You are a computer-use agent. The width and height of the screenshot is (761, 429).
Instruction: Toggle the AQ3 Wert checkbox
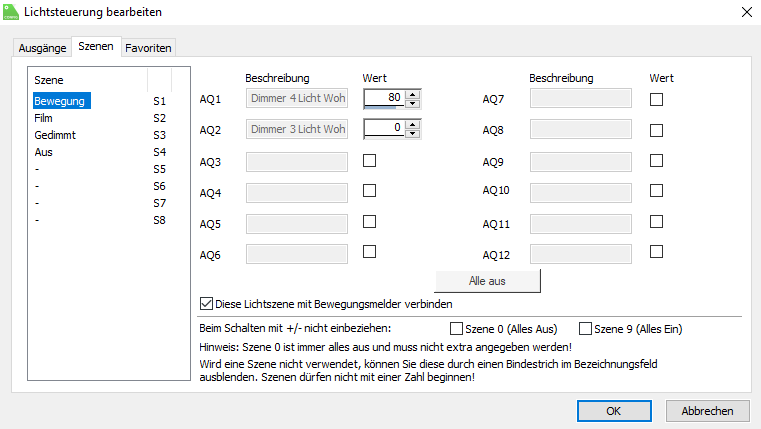369,160
